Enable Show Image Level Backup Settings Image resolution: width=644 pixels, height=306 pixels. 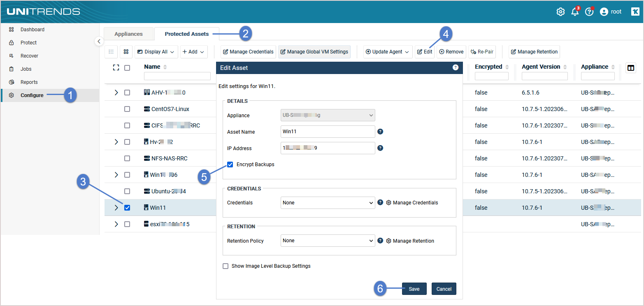(x=226, y=266)
